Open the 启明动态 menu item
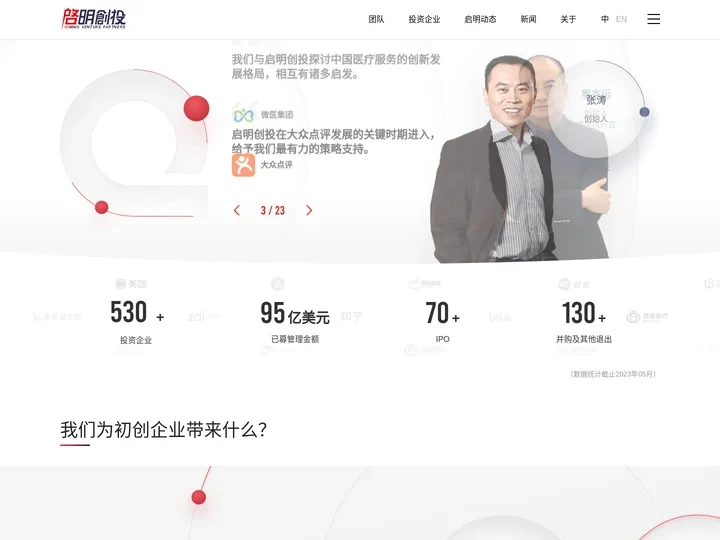Viewport: 720px width, 540px height. pyautogui.click(x=480, y=19)
